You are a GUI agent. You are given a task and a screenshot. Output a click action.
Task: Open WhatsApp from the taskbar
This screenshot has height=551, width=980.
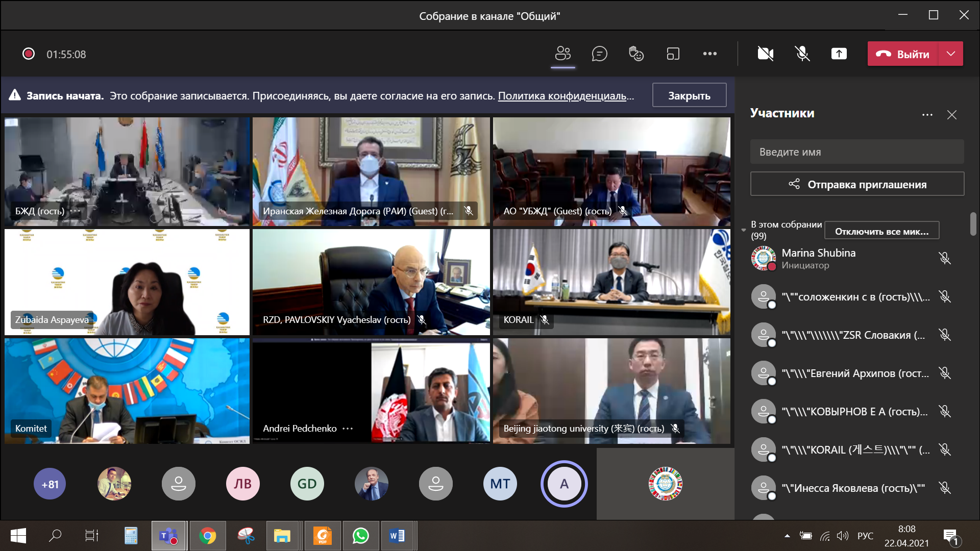(x=361, y=536)
